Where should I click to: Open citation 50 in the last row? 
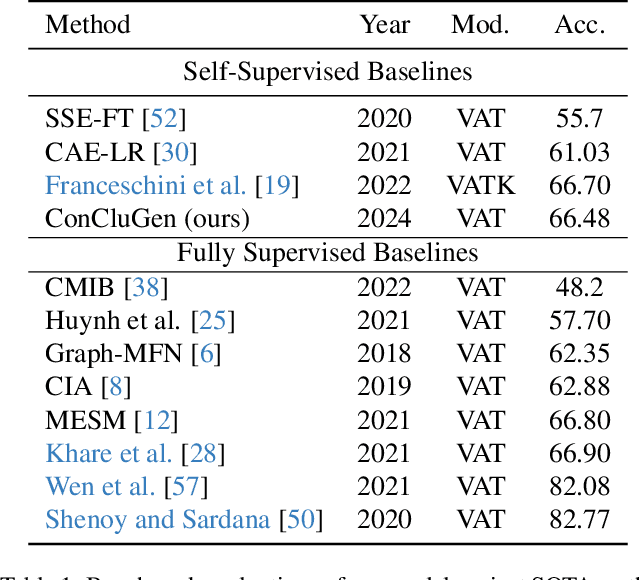(x=301, y=520)
